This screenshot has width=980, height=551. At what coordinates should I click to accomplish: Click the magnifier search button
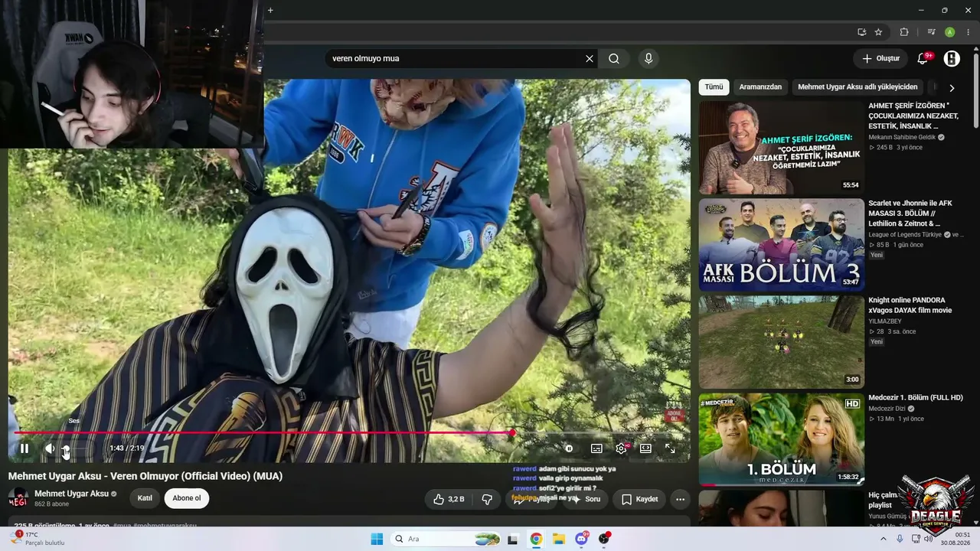click(x=614, y=58)
